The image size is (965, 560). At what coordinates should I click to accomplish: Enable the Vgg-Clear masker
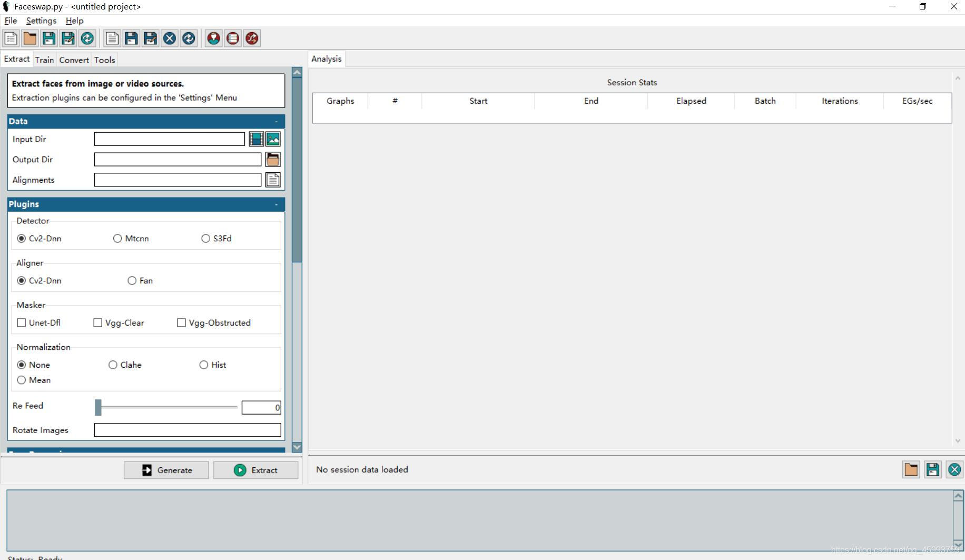[119, 323]
